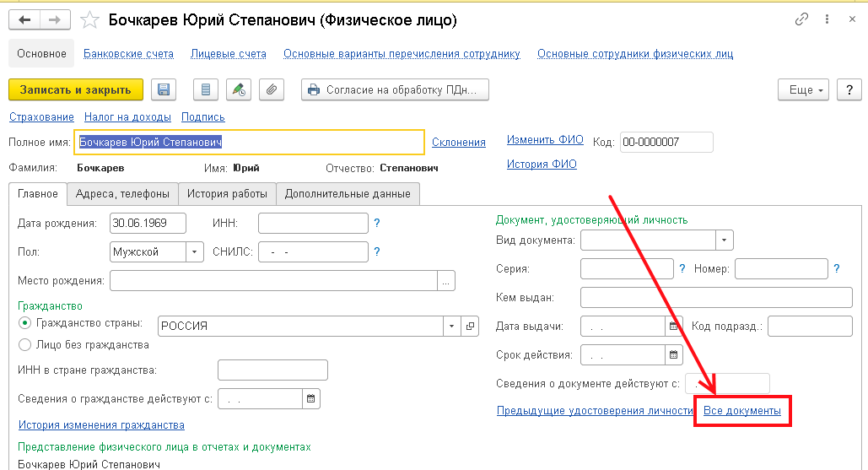Select the Гражданство страны radio button
Screen dimensions: 868x470
click(x=24, y=323)
